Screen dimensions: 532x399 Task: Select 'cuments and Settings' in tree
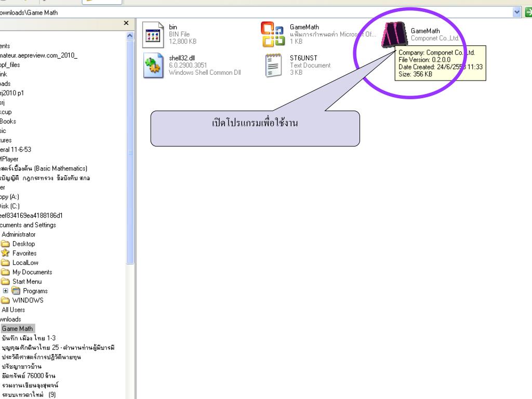pos(28,225)
